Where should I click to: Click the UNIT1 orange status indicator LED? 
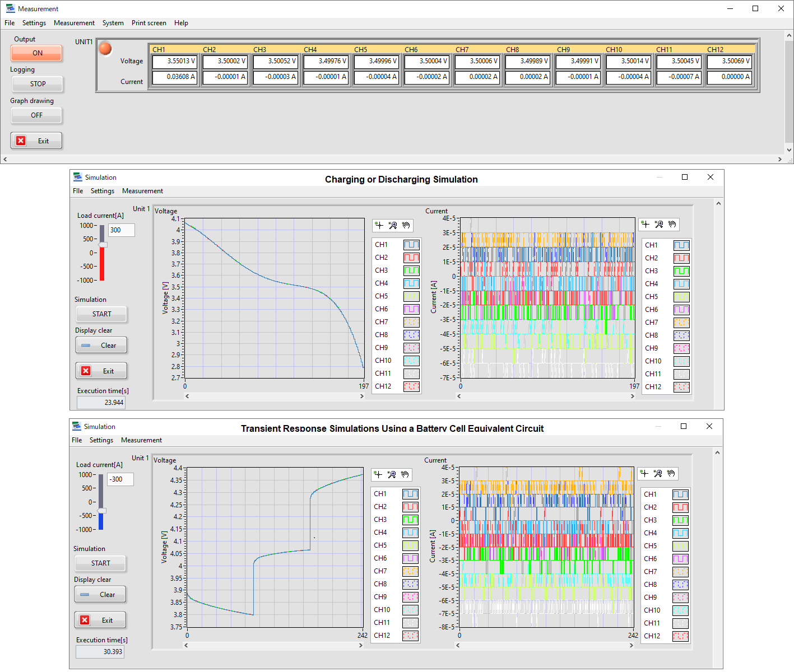coord(105,49)
